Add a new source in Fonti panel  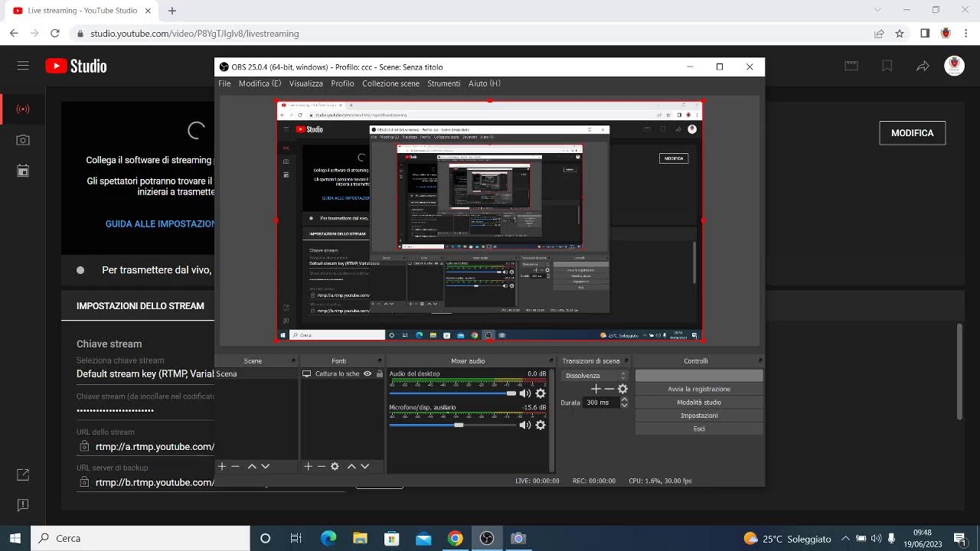pos(308,466)
